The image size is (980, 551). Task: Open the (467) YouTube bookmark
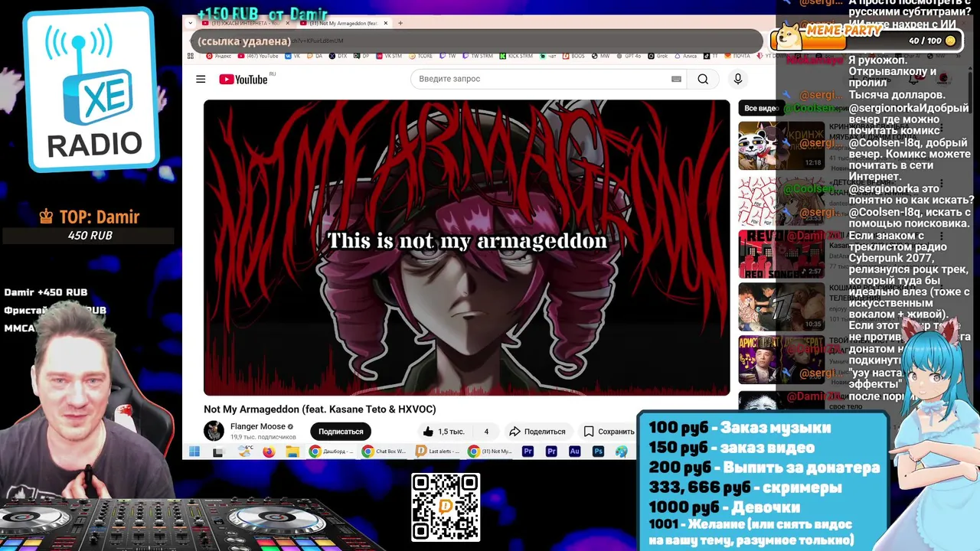[x=258, y=56]
